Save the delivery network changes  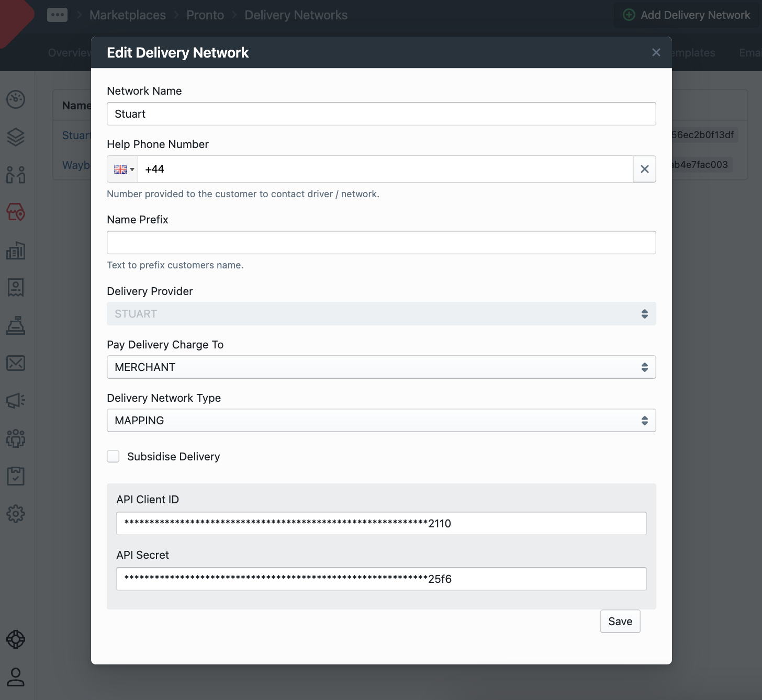pos(620,622)
